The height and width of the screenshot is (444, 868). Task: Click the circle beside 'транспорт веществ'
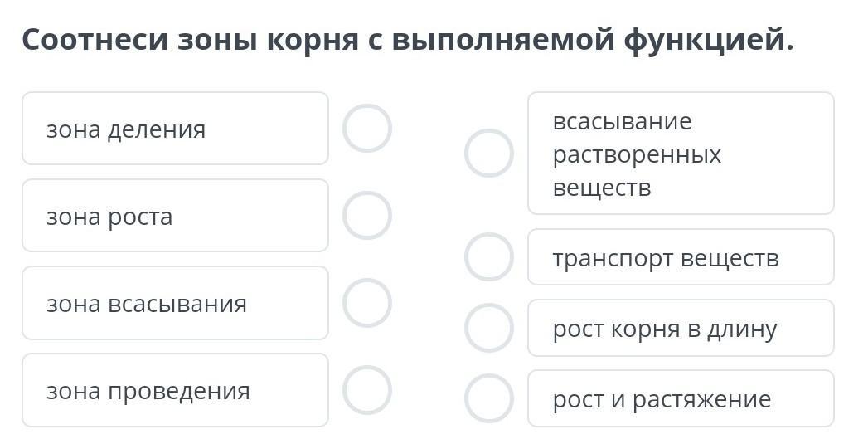[489, 257]
